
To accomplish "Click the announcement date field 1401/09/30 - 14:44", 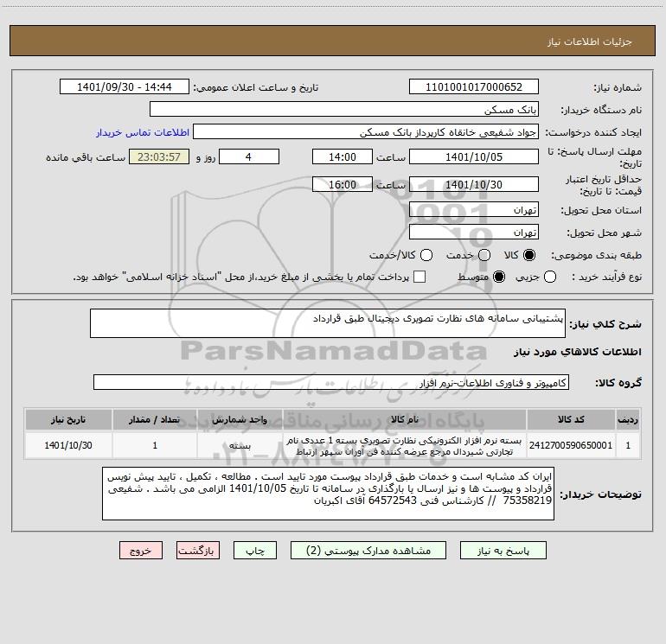I will click(x=124, y=87).
